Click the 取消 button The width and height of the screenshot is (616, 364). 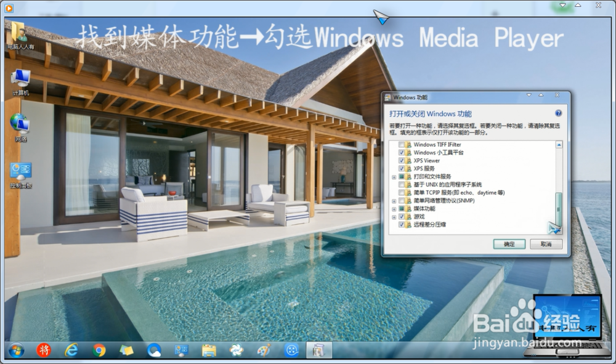click(x=546, y=245)
